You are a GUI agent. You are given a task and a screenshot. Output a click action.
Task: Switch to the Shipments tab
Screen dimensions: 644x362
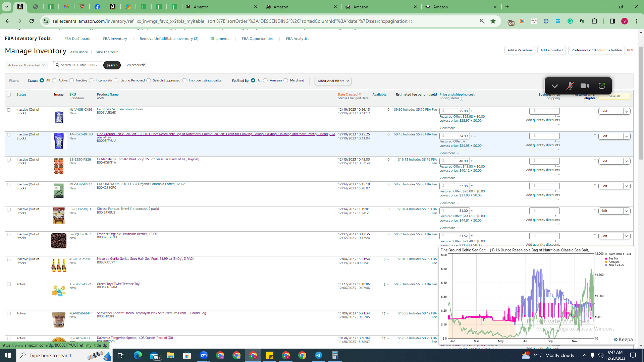coord(220,39)
